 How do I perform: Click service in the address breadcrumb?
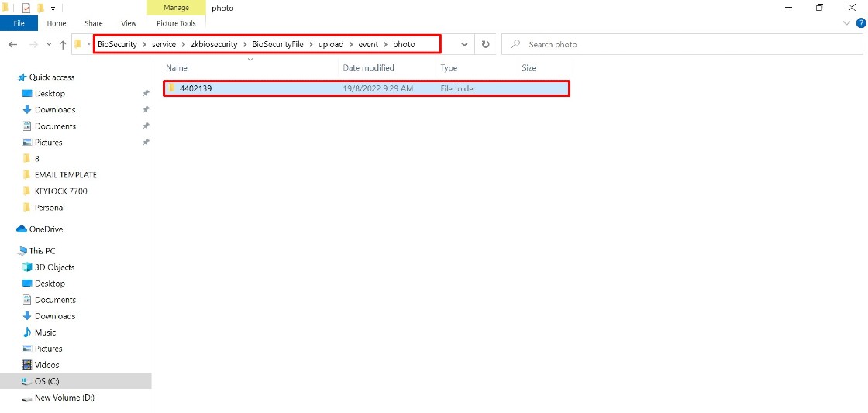pyautogui.click(x=164, y=44)
